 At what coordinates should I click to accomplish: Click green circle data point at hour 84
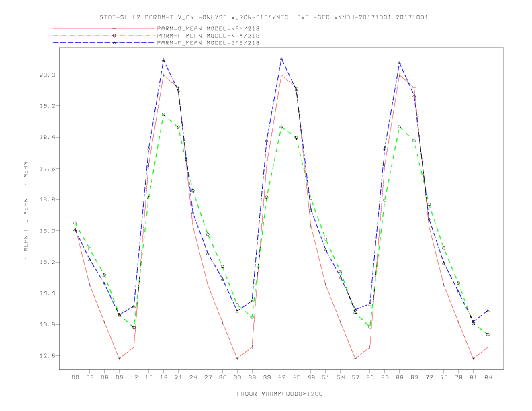(488, 334)
